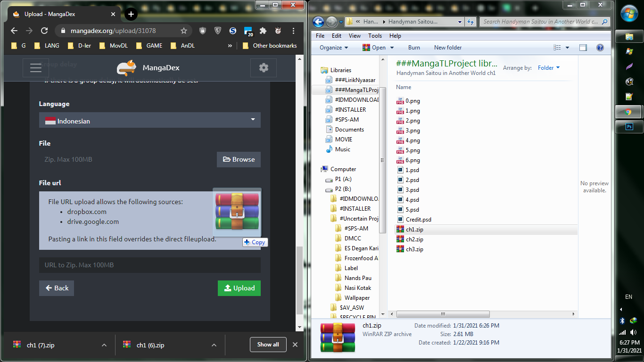Reload the MangaDex upload page
This screenshot has width=644, height=362.
pos(44,31)
